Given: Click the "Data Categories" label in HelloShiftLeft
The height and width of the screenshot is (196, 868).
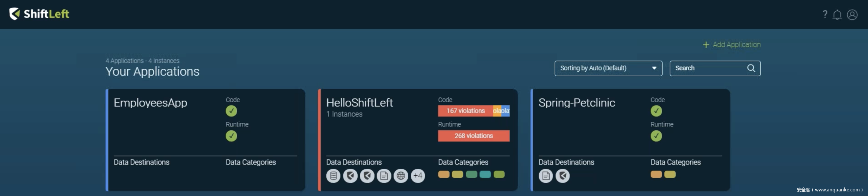Looking at the screenshot, I should [x=463, y=162].
